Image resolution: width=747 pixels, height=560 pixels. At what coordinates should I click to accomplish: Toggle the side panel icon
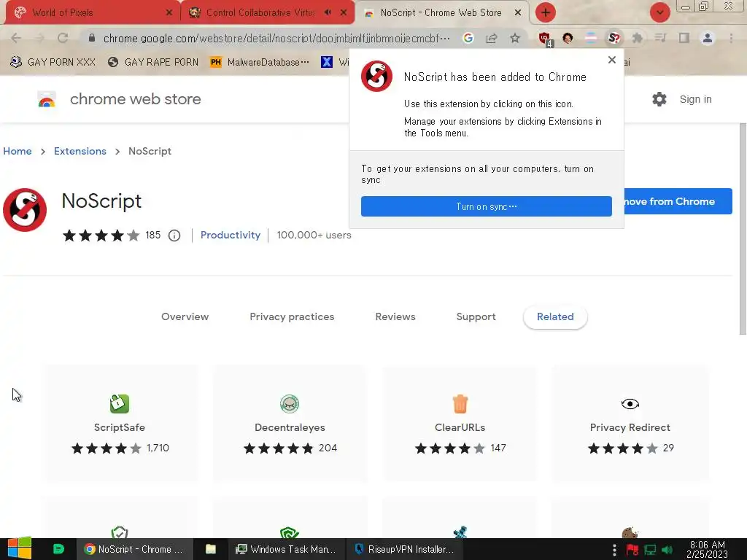[684, 38]
